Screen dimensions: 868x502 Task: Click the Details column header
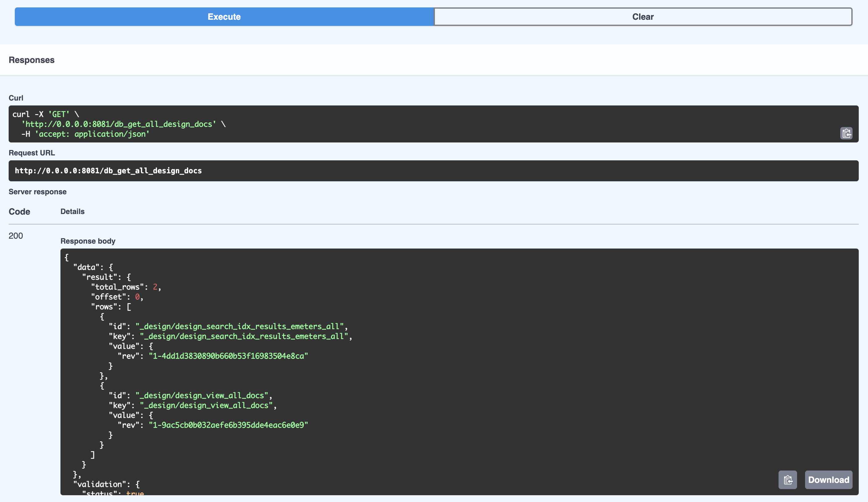coord(72,212)
